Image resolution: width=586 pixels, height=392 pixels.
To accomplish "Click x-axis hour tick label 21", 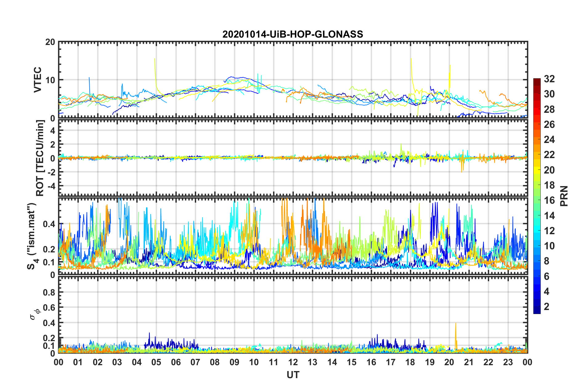I will click(469, 362).
